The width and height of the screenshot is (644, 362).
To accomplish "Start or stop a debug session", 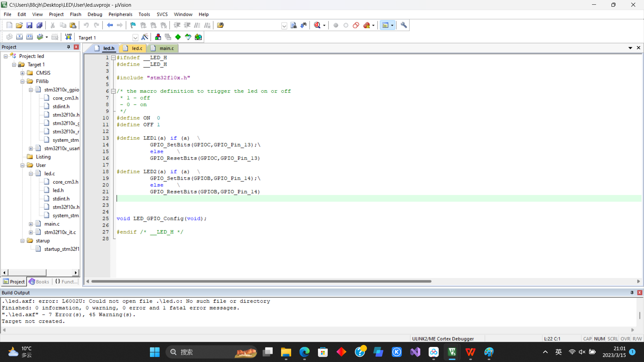I will pos(317,25).
